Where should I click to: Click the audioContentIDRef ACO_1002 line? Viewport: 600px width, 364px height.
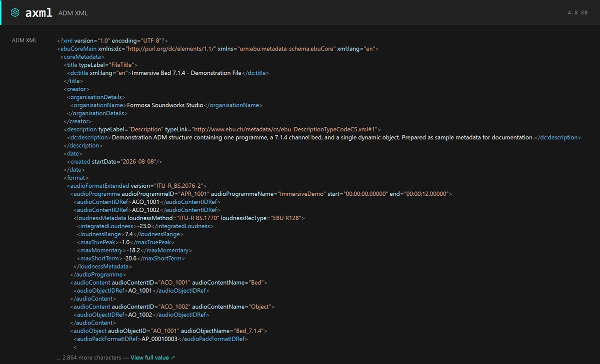click(147, 210)
